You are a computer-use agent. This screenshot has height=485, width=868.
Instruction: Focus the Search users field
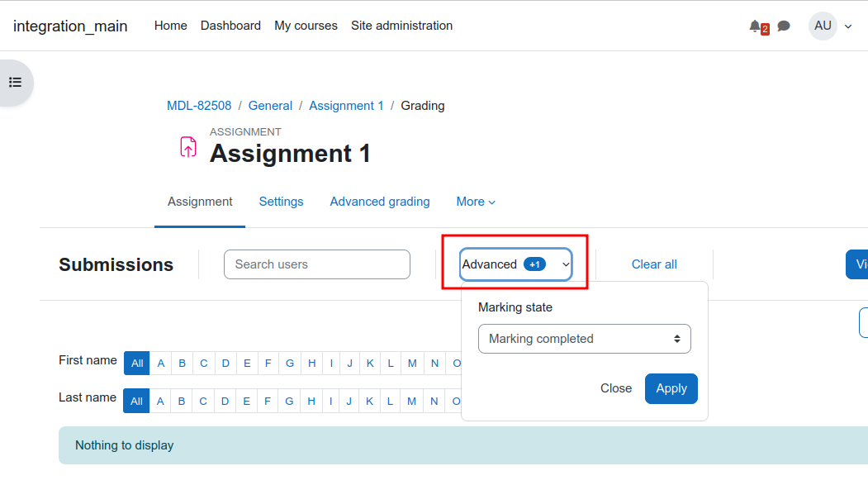(x=317, y=264)
